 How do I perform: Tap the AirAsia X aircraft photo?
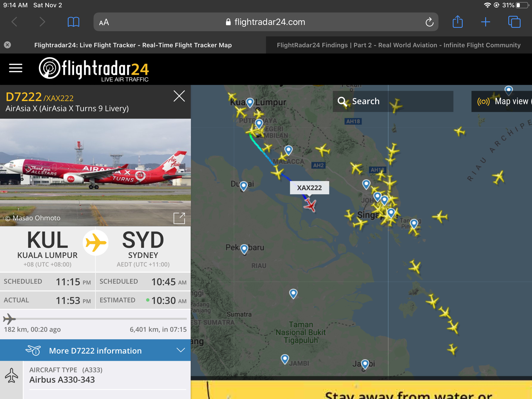95,172
